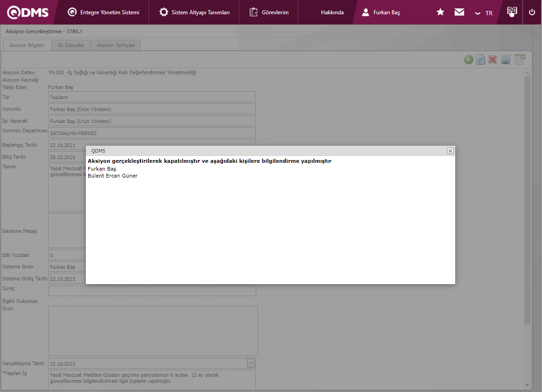Click the Sisteme Giriliş Tarihi field
This screenshot has height=392, width=542.
(67, 279)
